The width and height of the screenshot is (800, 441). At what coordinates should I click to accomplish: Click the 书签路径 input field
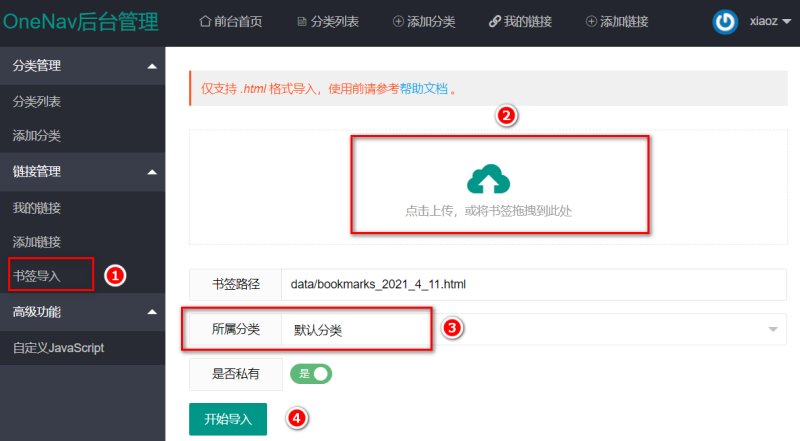[534, 285]
